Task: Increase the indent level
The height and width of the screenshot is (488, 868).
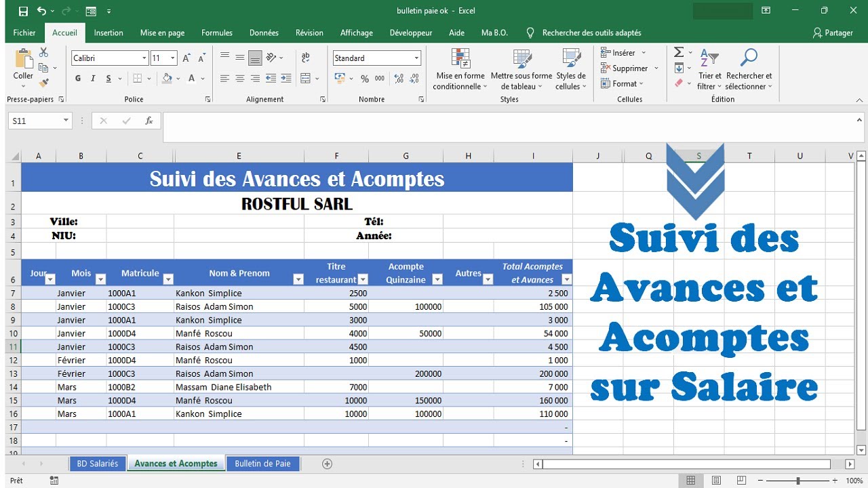Action: pos(286,79)
